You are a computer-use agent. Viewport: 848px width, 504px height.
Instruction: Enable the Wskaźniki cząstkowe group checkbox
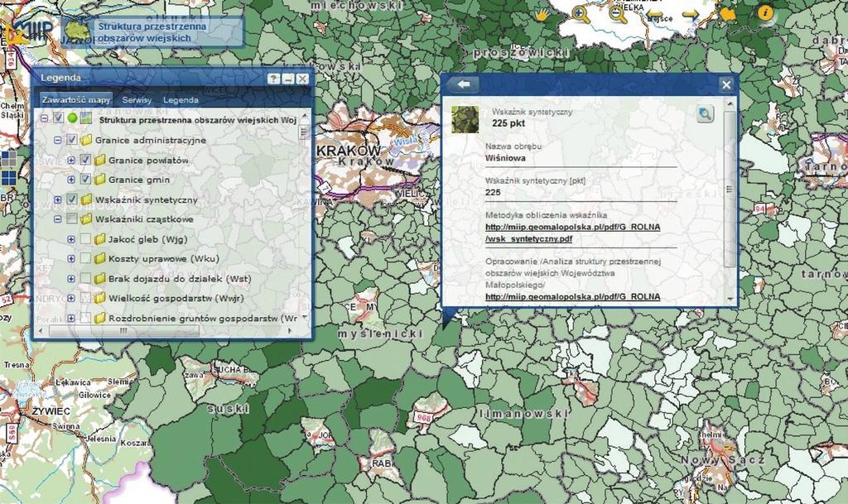pos(71,218)
